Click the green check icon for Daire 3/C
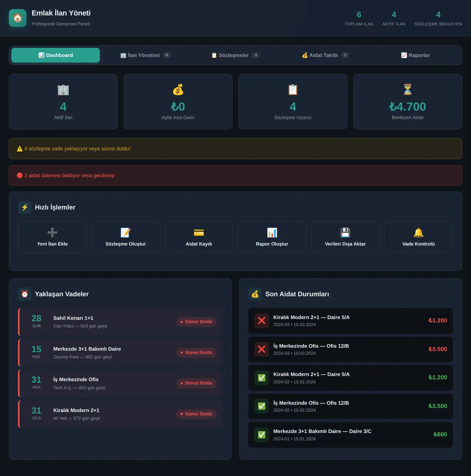471x476 pixels. pos(261,435)
